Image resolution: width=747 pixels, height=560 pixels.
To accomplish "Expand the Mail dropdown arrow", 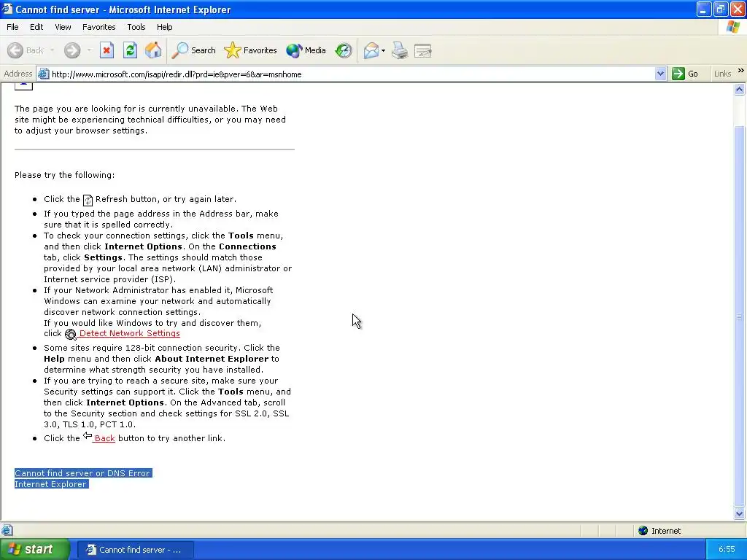I will coord(384,50).
